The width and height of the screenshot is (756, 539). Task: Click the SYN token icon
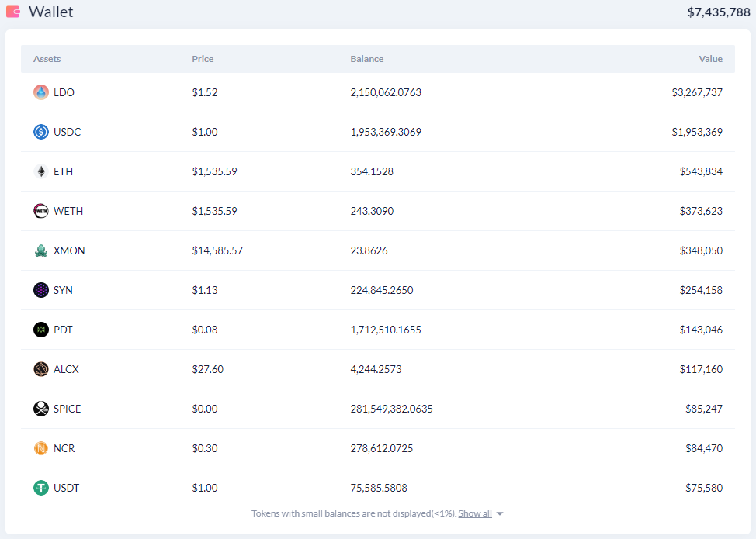coord(41,289)
